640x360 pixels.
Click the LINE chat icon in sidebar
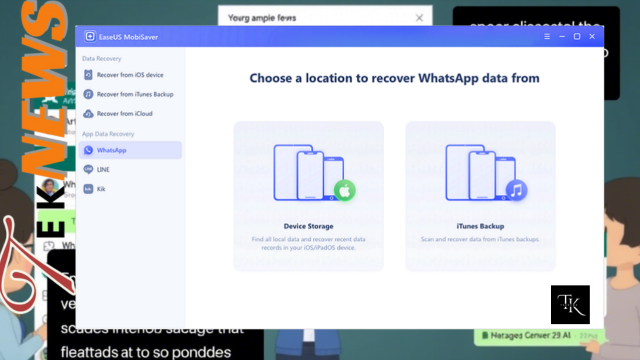point(88,169)
